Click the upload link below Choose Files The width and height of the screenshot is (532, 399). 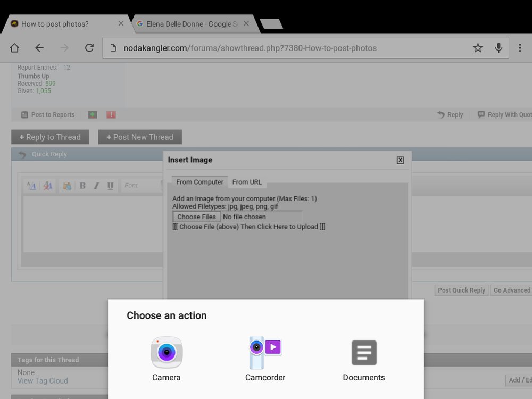(x=248, y=227)
